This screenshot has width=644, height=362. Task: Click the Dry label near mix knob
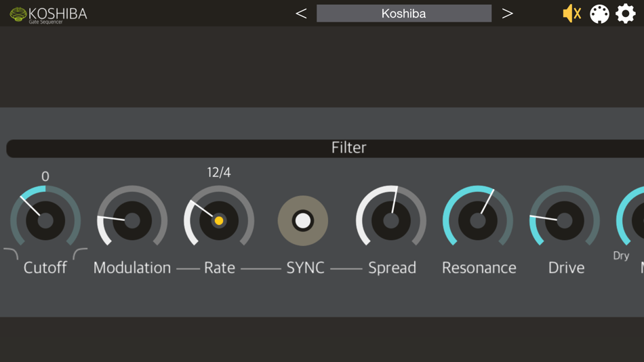point(621,256)
